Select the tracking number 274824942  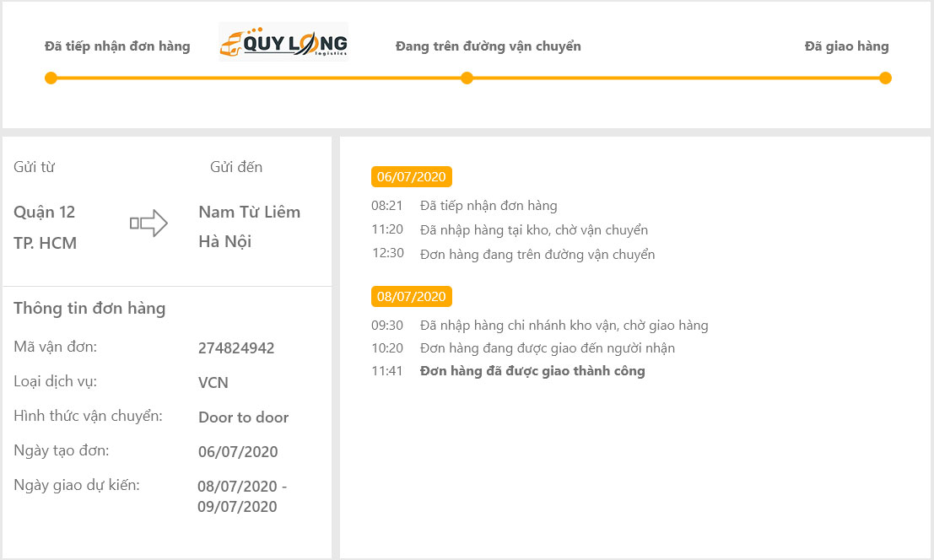coord(236,348)
